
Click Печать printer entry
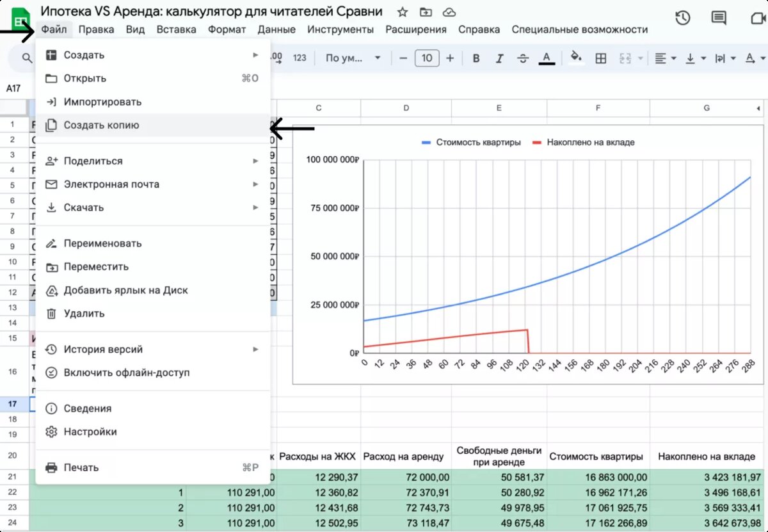pos(153,467)
